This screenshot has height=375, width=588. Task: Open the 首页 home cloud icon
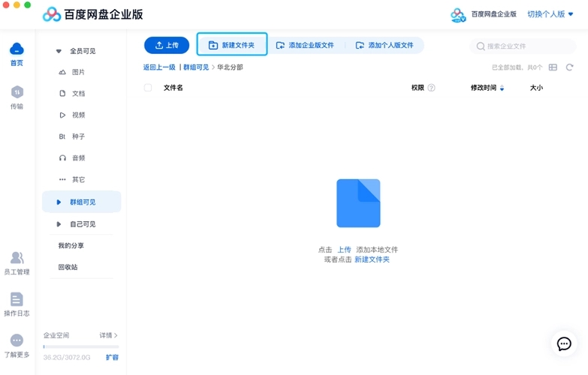tap(17, 49)
